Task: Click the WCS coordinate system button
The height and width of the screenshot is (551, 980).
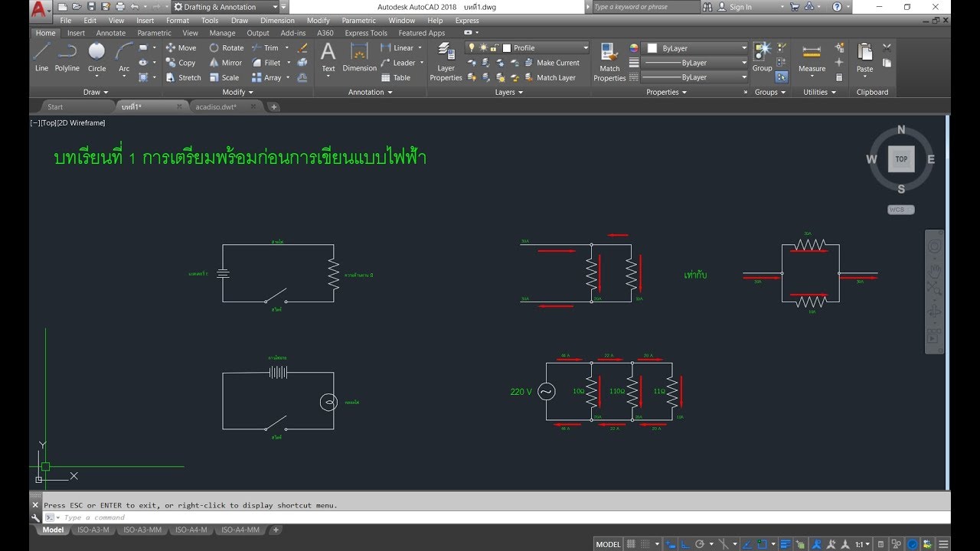Action: [901, 210]
